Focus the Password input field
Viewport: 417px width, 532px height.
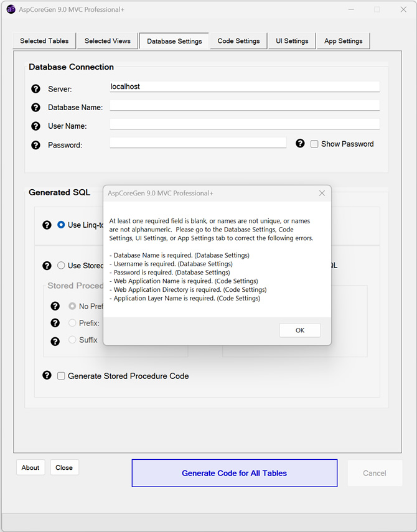pyautogui.click(x=198, y=142)
